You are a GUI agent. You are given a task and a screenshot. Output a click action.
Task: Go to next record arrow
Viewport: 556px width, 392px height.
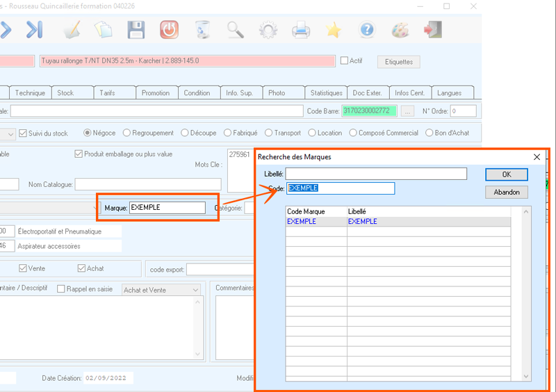(5, 30)
